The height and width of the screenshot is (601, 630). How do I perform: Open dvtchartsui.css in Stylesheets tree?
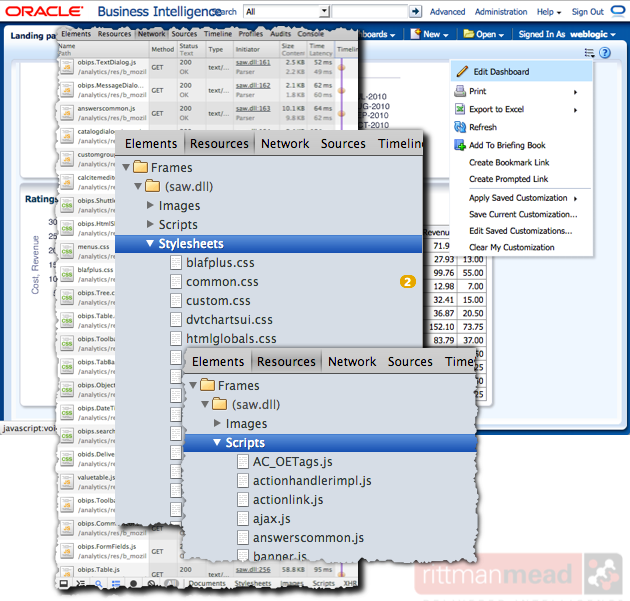point(229,320)
